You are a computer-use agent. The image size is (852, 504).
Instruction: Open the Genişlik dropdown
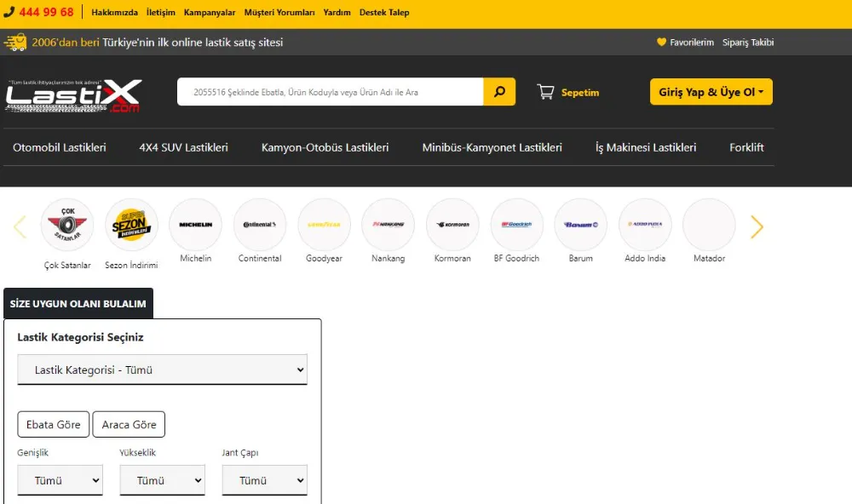[60, 480]
